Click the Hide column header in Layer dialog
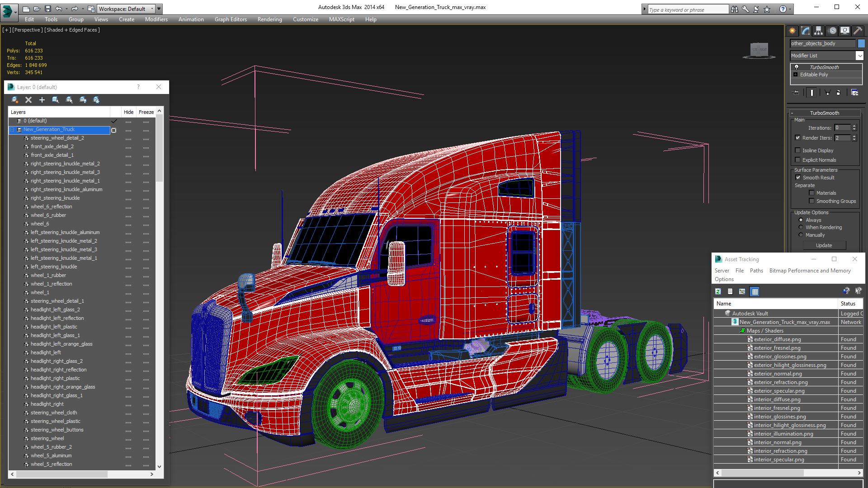The height and width of the screenshot is (488, 868). (129, 112)
